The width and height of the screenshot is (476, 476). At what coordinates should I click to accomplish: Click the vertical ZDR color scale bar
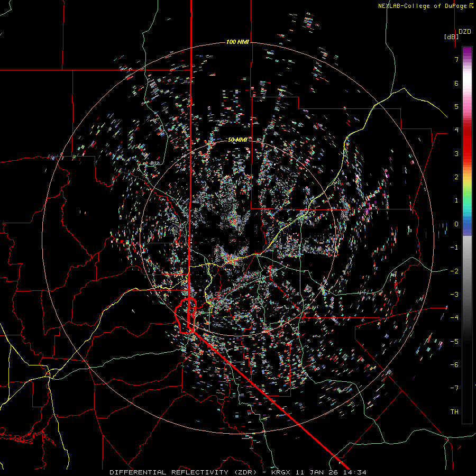click(467, 235)
